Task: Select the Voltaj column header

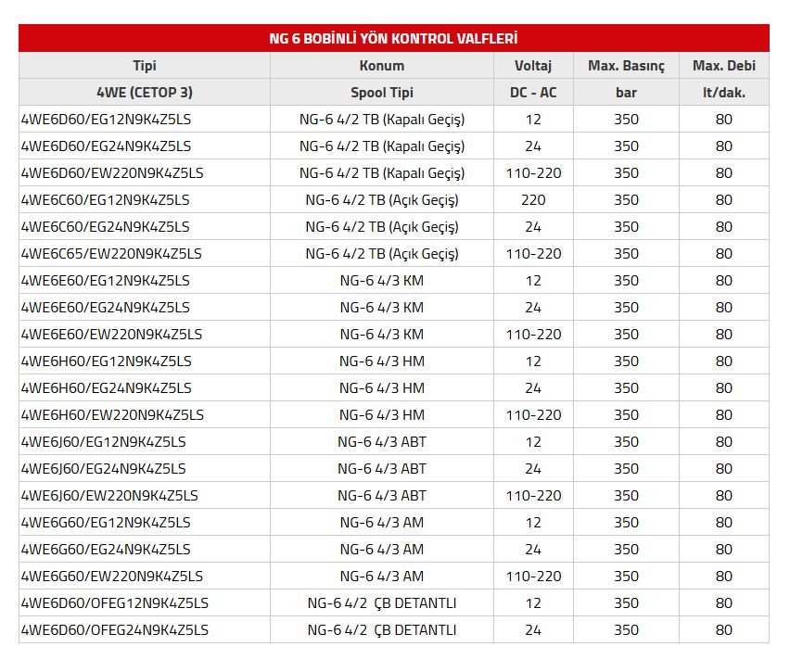Action: pyautogui.click(x=533, y=66)
